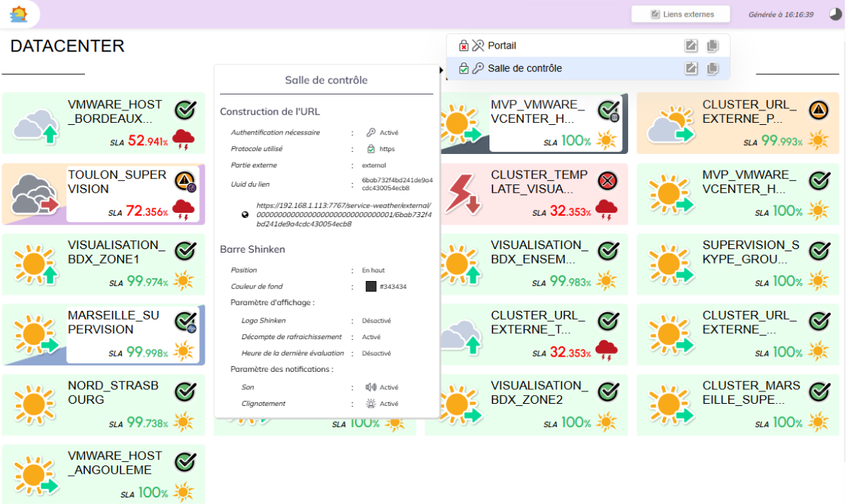Viewport: 846px width, 504px height.
Task: Click the DATACENTER page title
Action: pyautogui.click(x=68, y=46)
